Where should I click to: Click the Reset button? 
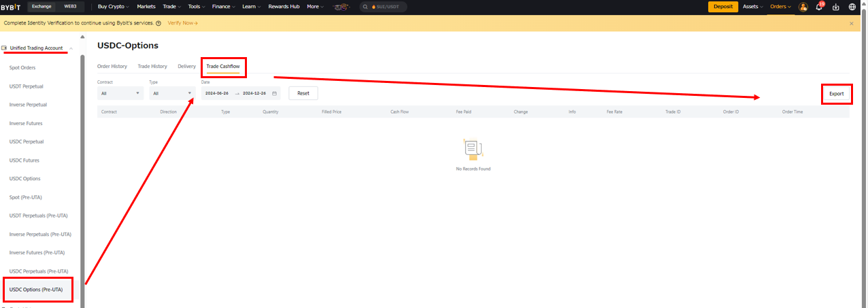tap(303, 93)
